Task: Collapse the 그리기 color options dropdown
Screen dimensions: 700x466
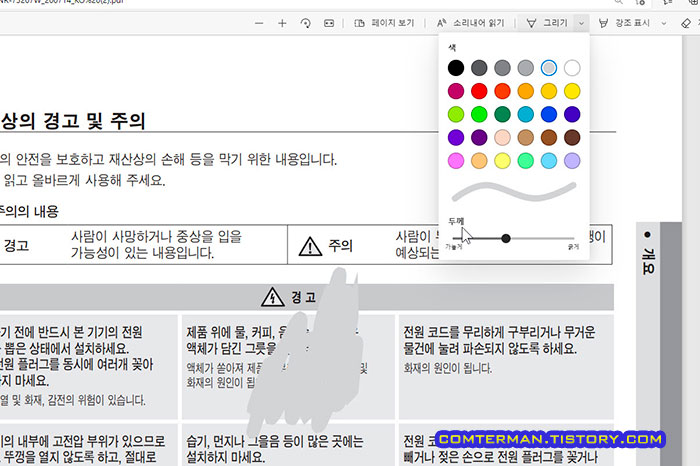Action: click(x=581, y=23)
